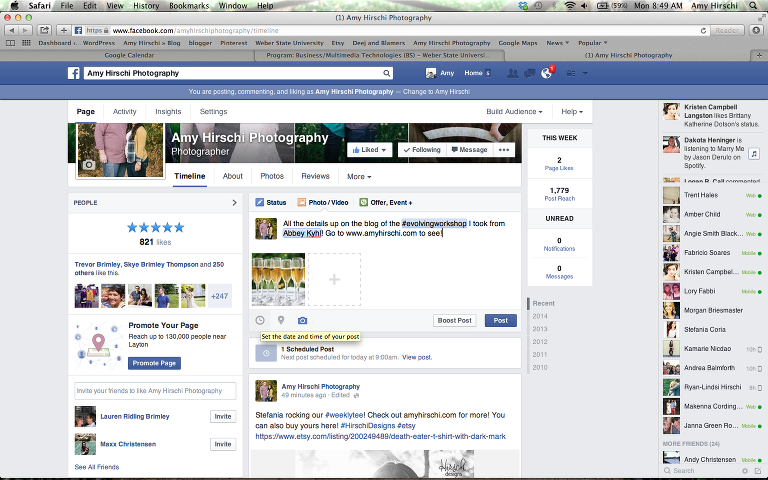The image size is (768, 480).
Task: Click the Safari Back arrow button
Action: [11, 30]
